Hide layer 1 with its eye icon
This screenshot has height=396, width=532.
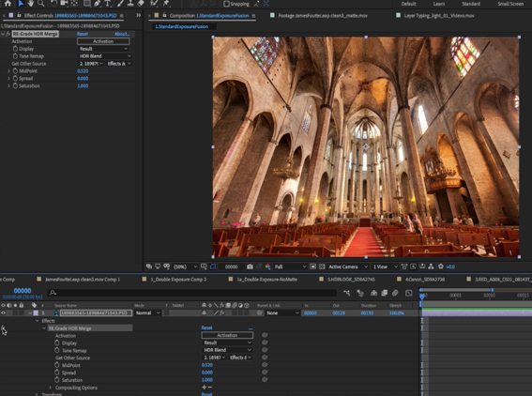[4, 312]
